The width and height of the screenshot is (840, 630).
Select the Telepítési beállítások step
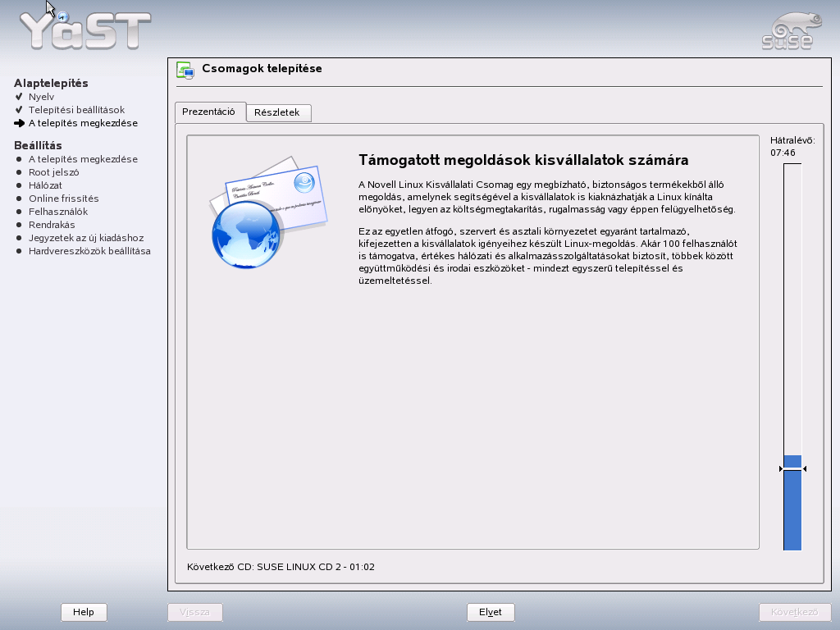[76, 110]
